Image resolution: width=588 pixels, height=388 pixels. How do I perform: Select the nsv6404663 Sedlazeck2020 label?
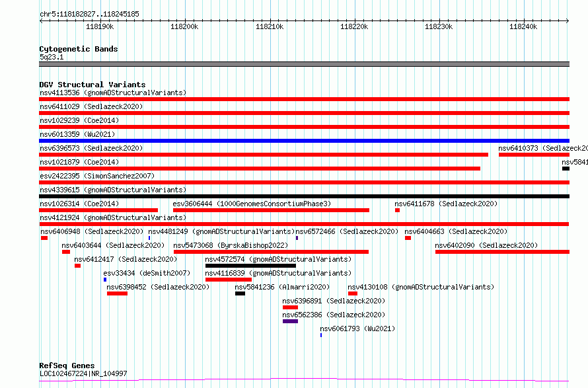(456, 231)
